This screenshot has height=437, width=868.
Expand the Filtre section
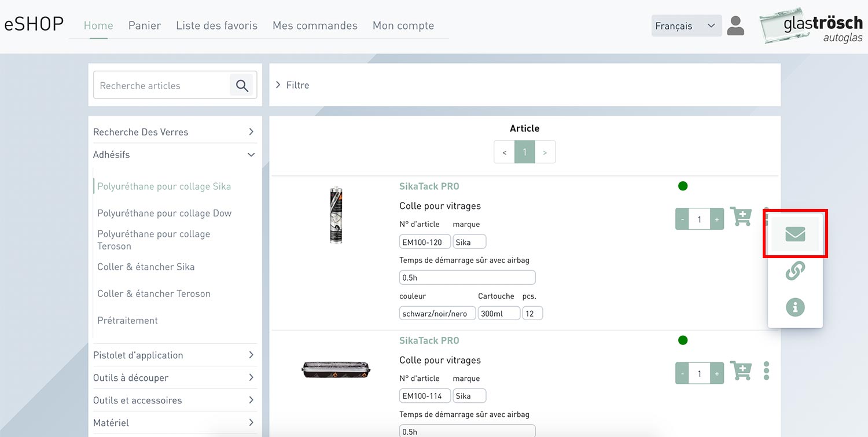click(x=292, y=85)
